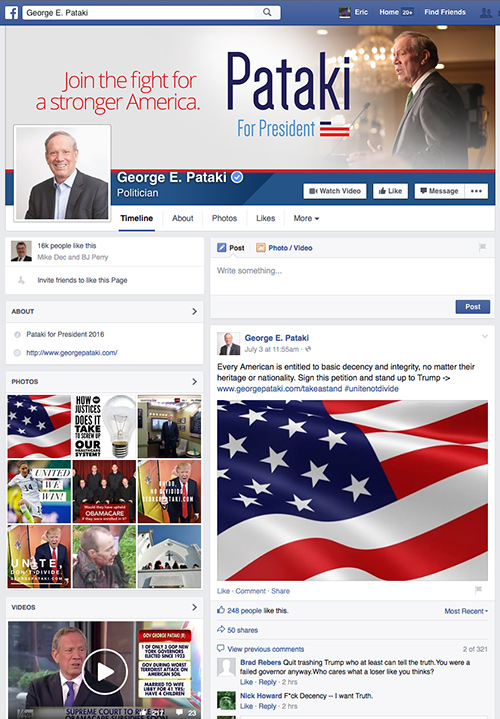Open the friend requests icon
This screenshot has width=500, height=719.
coord(486,12)
